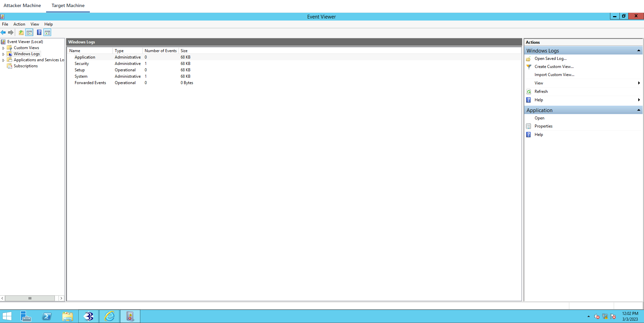Viewport: 644px width, 323px height.
Task: Click the Open Saved Log folder icon
Action: (x=529, y=59)
